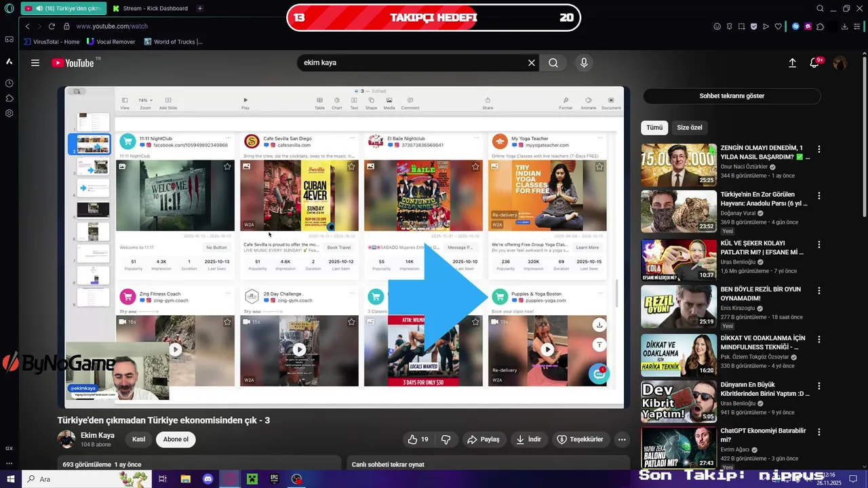Open the Shazam extension icon
868x488 pixels.
(796, 26)
